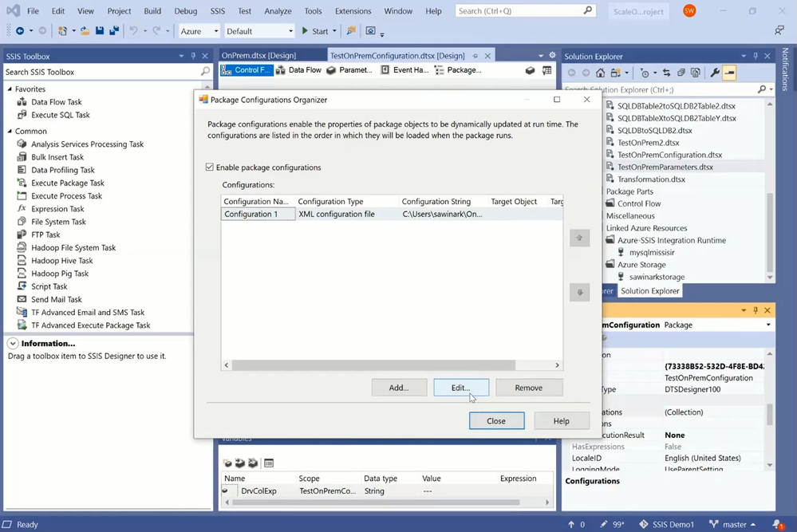Switch to the OnPrem.dtsx design tab
The image size is (797, 532).
tap(258, 55)
